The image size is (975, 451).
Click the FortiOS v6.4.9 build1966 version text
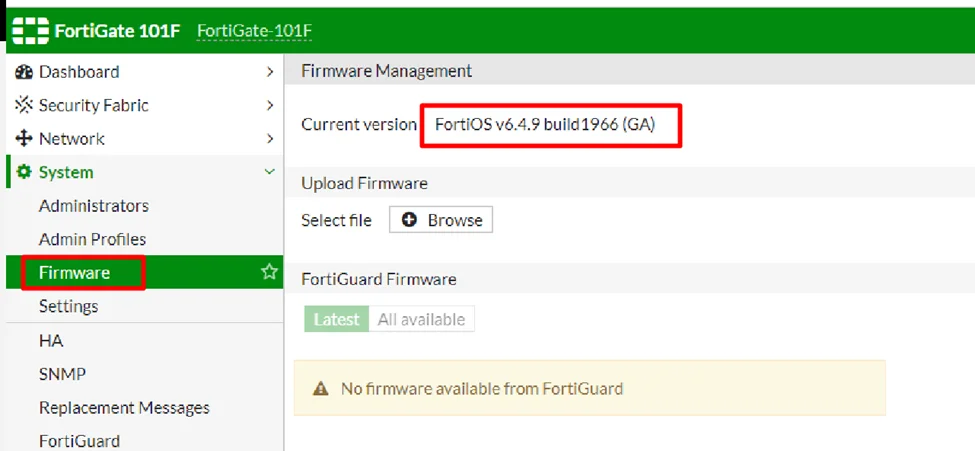point(545,124)
